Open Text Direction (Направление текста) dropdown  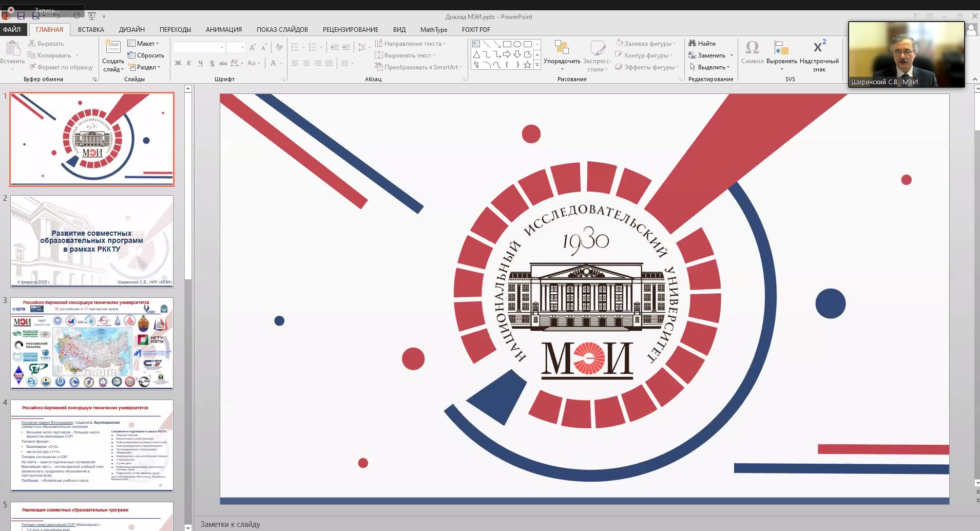[410, 44]
